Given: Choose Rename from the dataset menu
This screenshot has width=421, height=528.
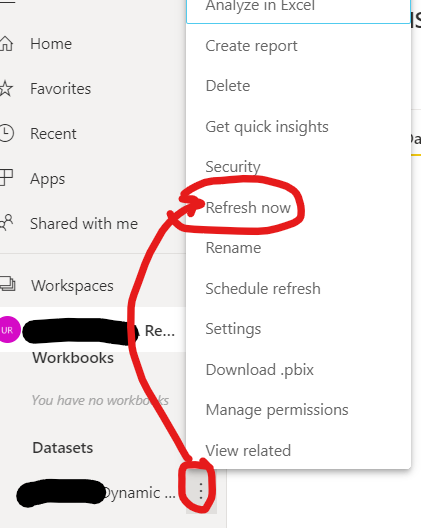Looking at the screenshot, I should click(233, 248).
